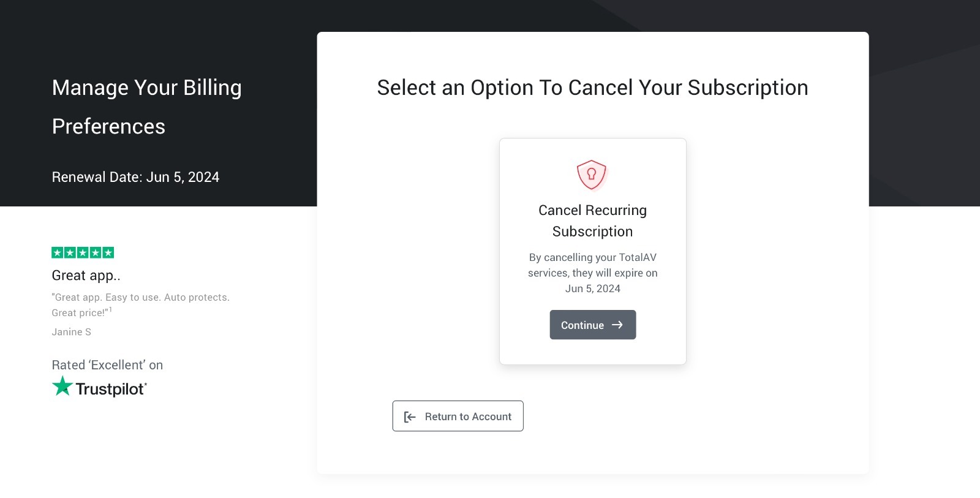The width and height of the screenshot is (980, 498).
Task: Click the reviewer name Janine S
Action: (71, 331)
